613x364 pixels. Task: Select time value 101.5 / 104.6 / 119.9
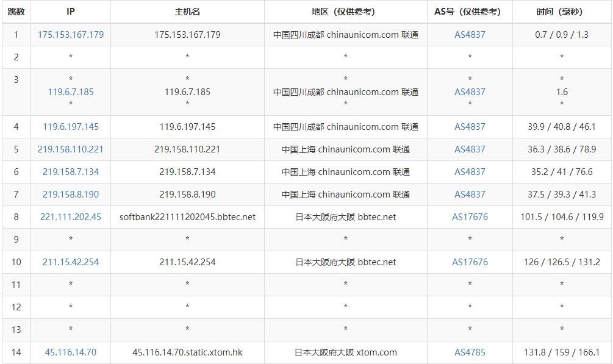(x=562, y=217)
